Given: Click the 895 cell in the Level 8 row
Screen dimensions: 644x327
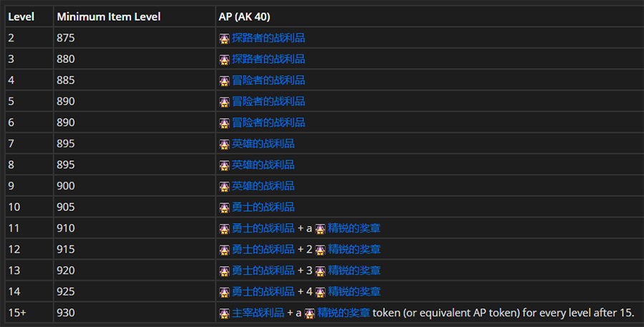Looking at the screenshot, I should click(x=135, y=165).
